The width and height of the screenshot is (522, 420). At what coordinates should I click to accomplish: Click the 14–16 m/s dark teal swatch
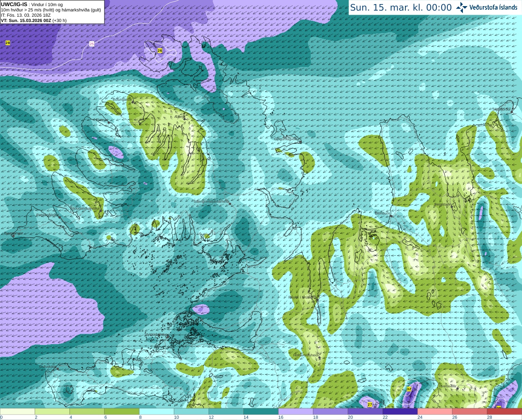pos(261,411)
